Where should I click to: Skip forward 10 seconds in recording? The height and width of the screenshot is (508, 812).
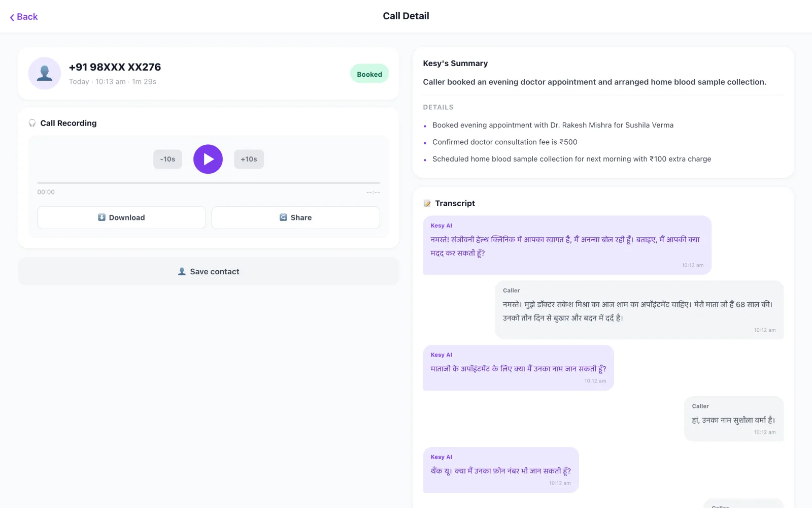coord(249,159)
